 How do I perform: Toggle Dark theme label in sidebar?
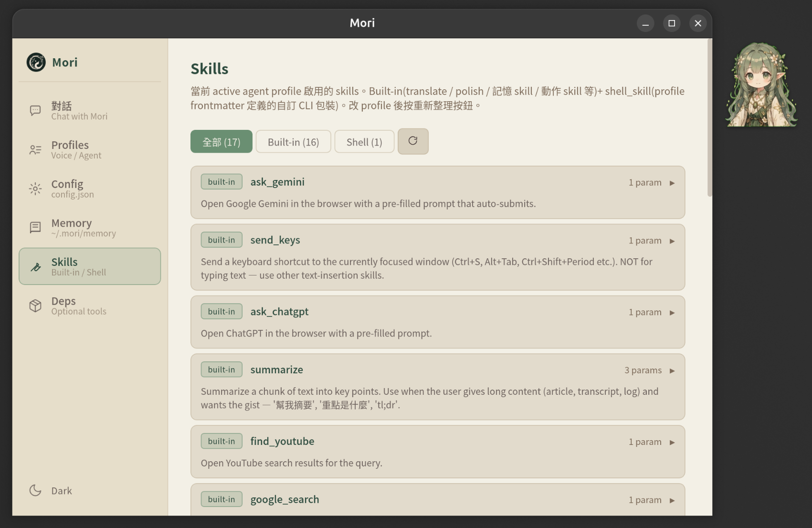click(62, 491)
